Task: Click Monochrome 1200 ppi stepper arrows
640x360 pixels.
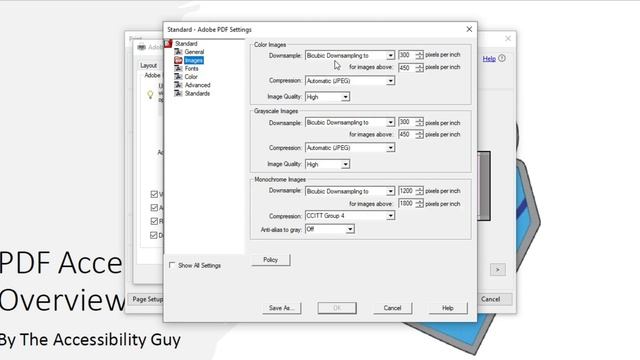Action: [419, 191]
